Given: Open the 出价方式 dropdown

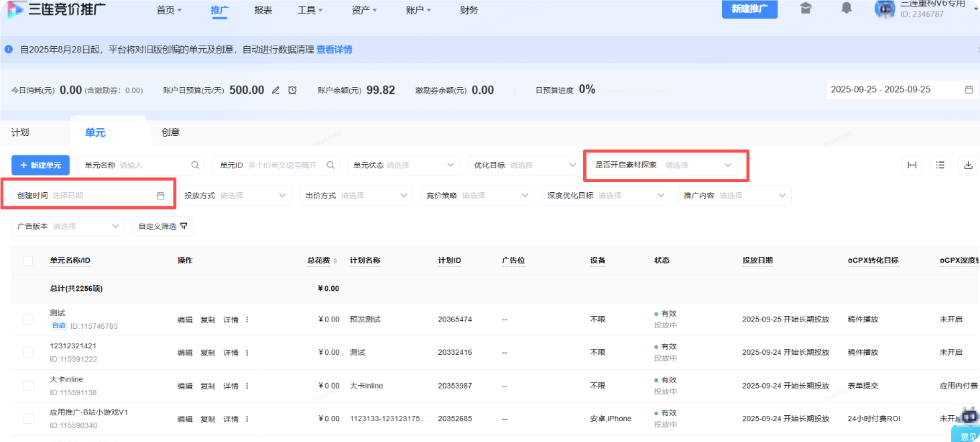Looking at the screenshot, I should point(356,196).
